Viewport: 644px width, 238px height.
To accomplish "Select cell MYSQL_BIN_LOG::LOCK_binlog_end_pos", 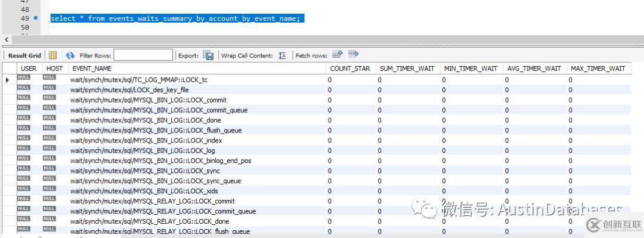I will click(160, 160).
